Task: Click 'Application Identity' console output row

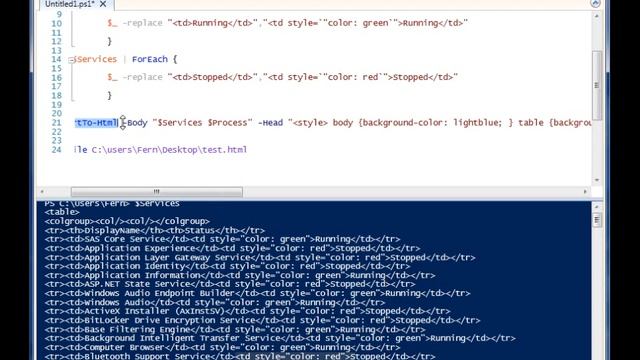Action: [x=227, y=266]
